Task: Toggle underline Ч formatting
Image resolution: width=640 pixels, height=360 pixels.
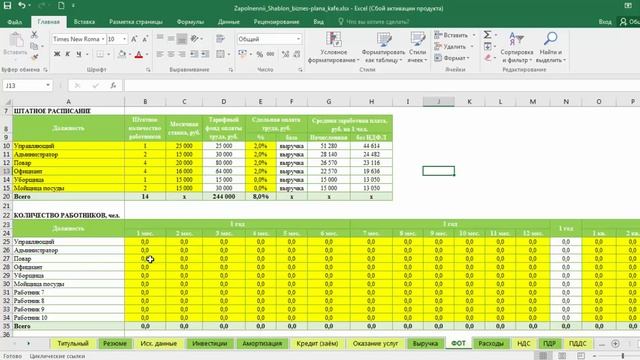Action: (x=78, y=54)
